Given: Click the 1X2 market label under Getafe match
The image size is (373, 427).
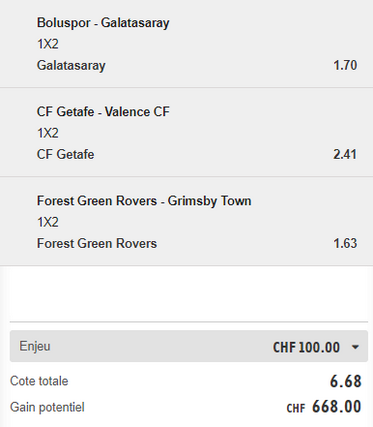Looking at the screenshot, I should [x=48, y=133].
